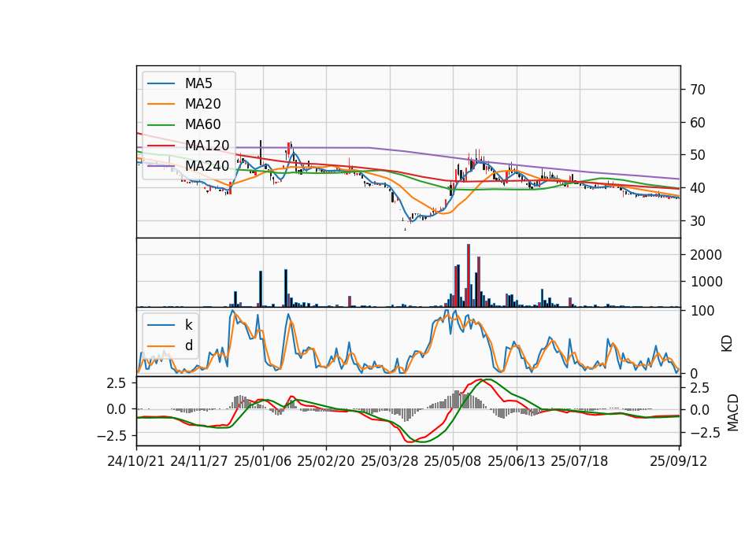Click the 25/02/20 date label
Screen dimensions: 756x543
326,461
